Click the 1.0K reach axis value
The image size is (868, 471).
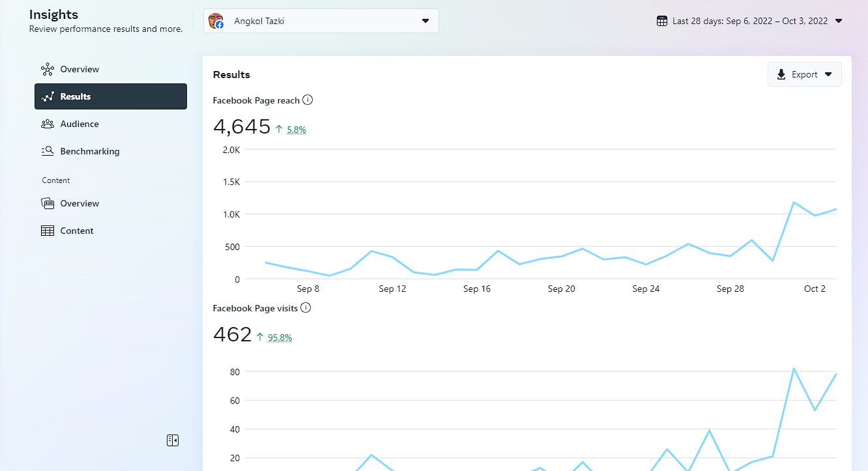tap(231, 214)
